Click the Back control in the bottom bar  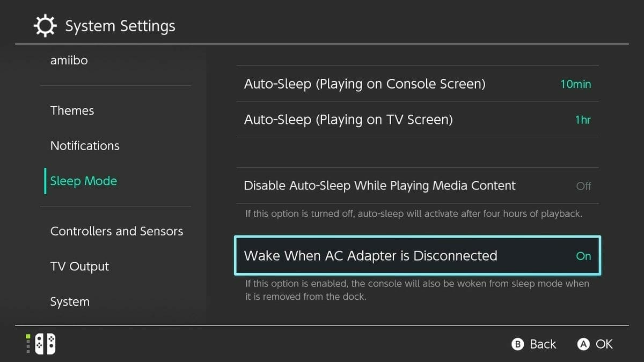533,344
